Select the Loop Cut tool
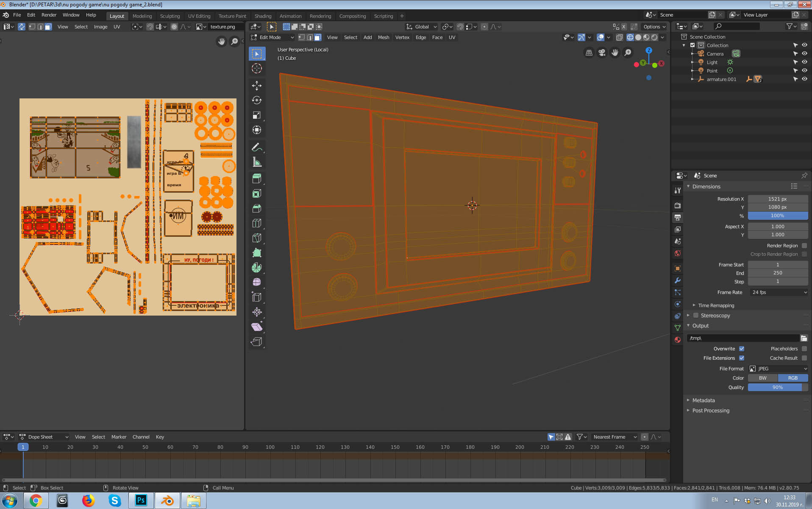Viewport: 812px width, 509px height. [257, 223]
